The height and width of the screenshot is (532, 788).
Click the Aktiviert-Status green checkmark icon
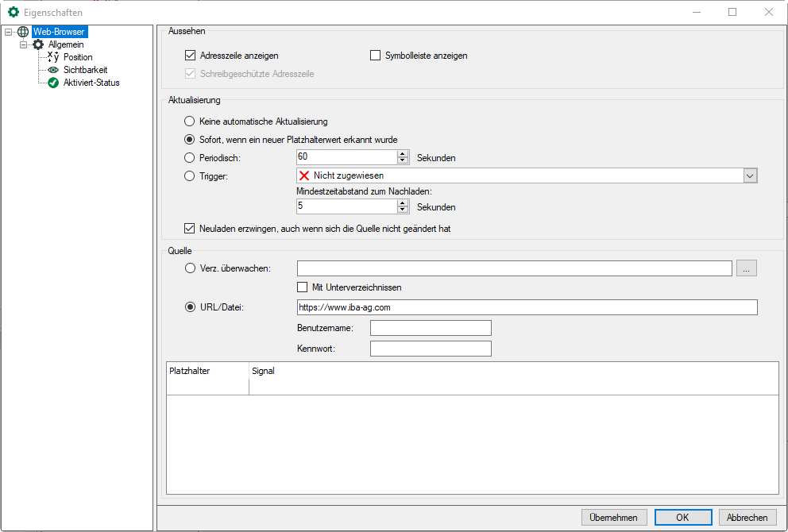point(53,83)
